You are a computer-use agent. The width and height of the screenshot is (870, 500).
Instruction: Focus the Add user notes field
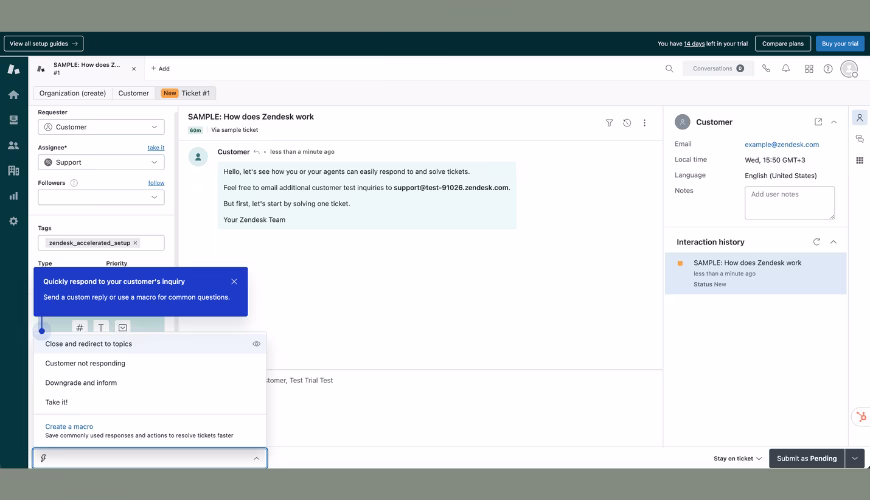(x=790, y=203)
